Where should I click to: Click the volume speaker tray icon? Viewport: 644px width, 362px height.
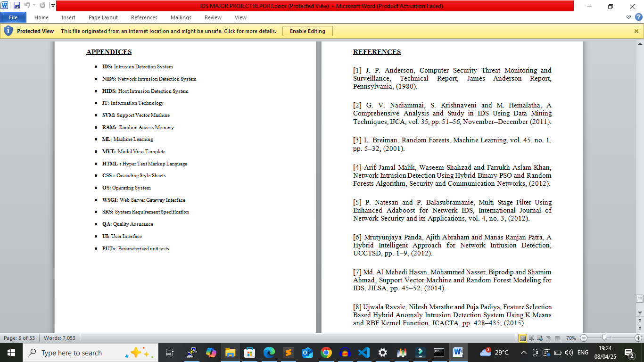(x=569, y=353)
